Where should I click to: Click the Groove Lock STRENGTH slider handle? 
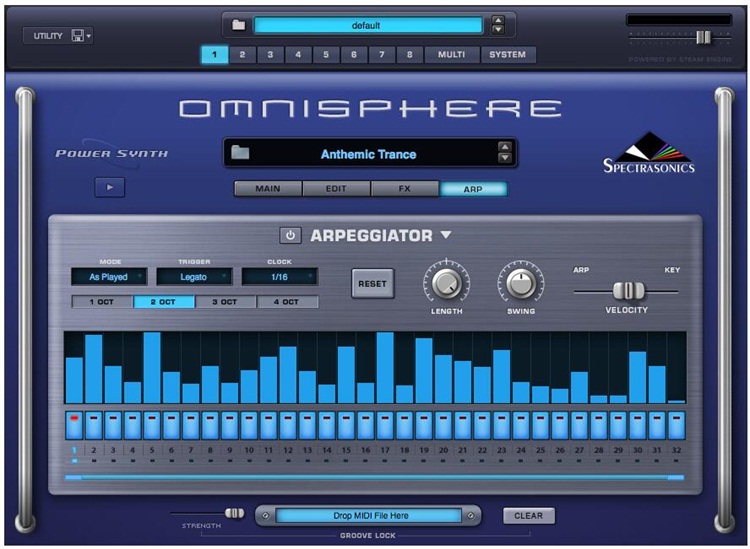point(234,513)
